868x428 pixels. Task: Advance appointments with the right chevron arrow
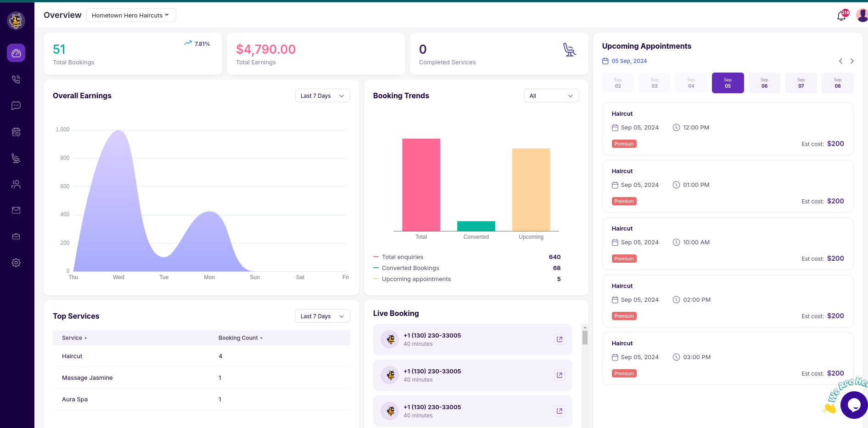point(852,61)
